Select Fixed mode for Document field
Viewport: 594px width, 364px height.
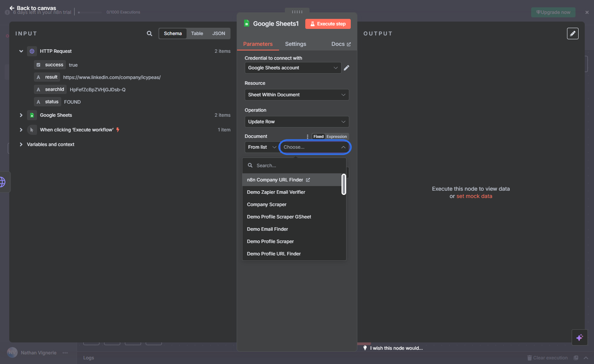[318, 137]
